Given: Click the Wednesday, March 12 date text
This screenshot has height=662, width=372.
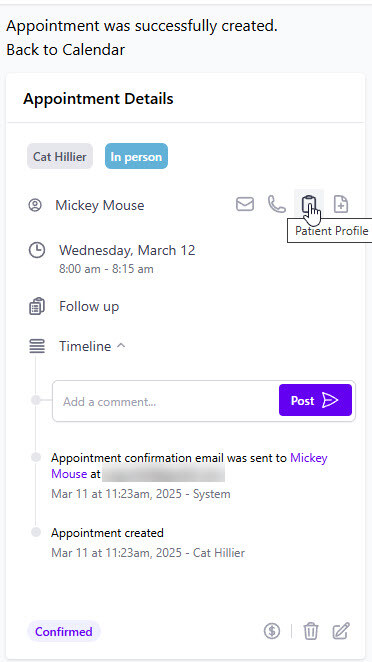Looking at the screenshot, I should click(x=127, y=250).
